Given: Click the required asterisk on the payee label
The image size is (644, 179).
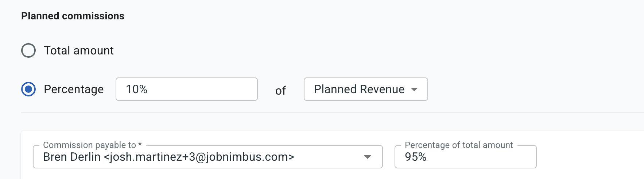Looking at the screenshot, I should pos(140,145).
